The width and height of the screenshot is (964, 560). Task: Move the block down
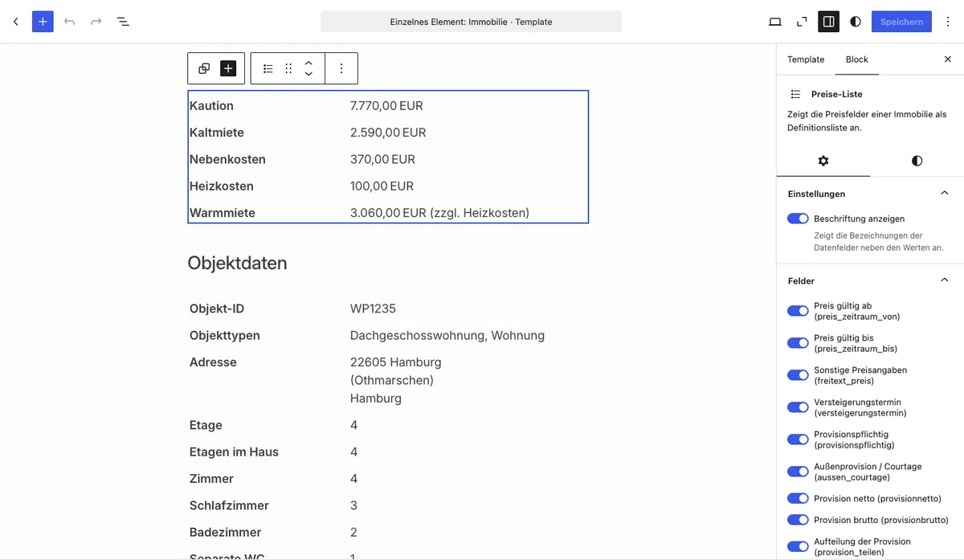pyautogui.click(x=308, y=74)
